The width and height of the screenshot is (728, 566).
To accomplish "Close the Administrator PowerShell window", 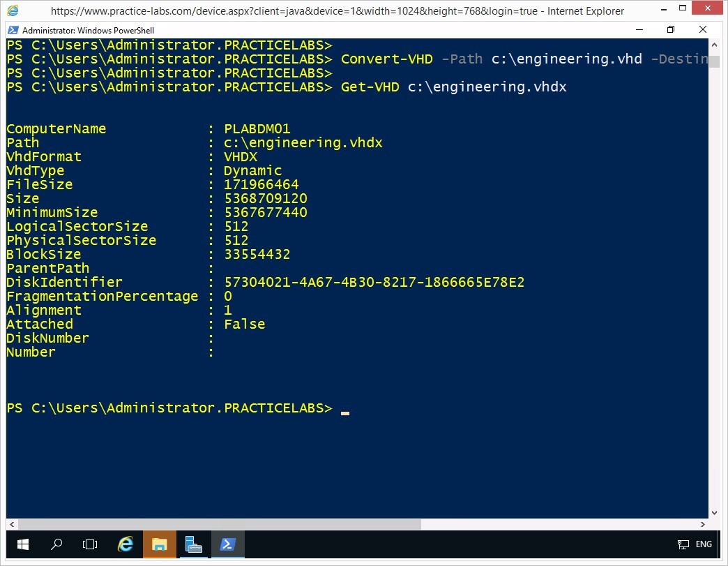I will (x=703, y=30).
